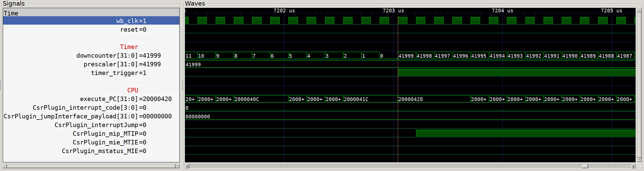
Task: Click right arrow of Waves horizontal scrollbar
Action: [x=633, y=166]
